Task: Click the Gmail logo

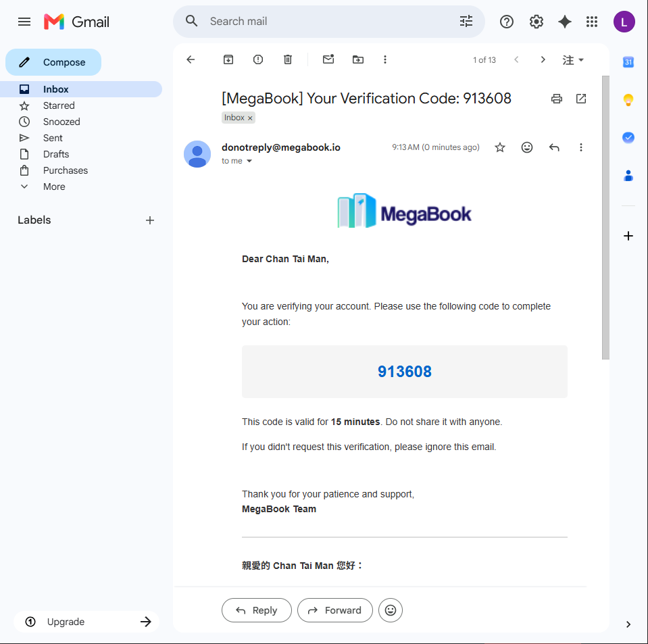Action: click(76, 22)
